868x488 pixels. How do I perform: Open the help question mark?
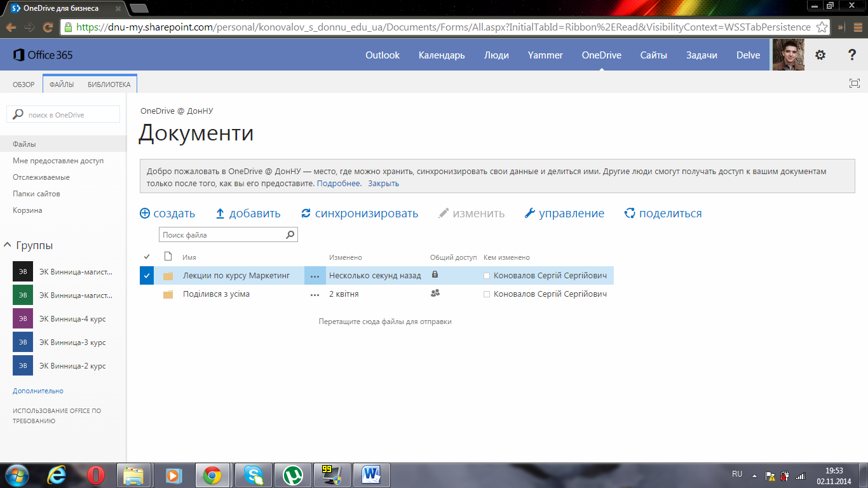click(852, 55)
